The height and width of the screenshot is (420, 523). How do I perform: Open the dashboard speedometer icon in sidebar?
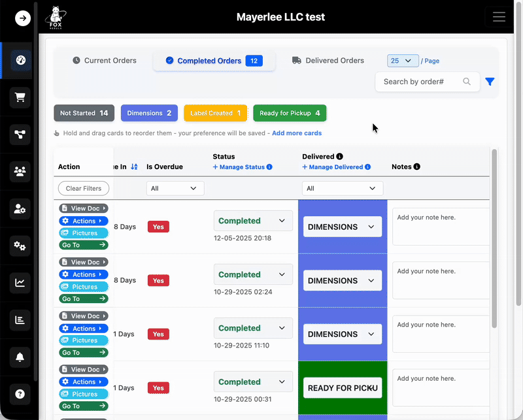coord(20,61)
